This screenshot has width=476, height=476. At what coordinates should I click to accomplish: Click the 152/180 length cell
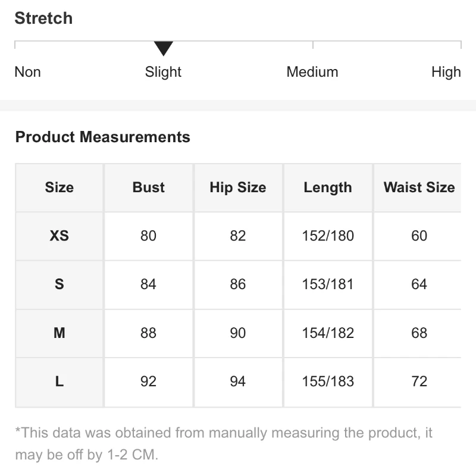(x=328, y=236)
